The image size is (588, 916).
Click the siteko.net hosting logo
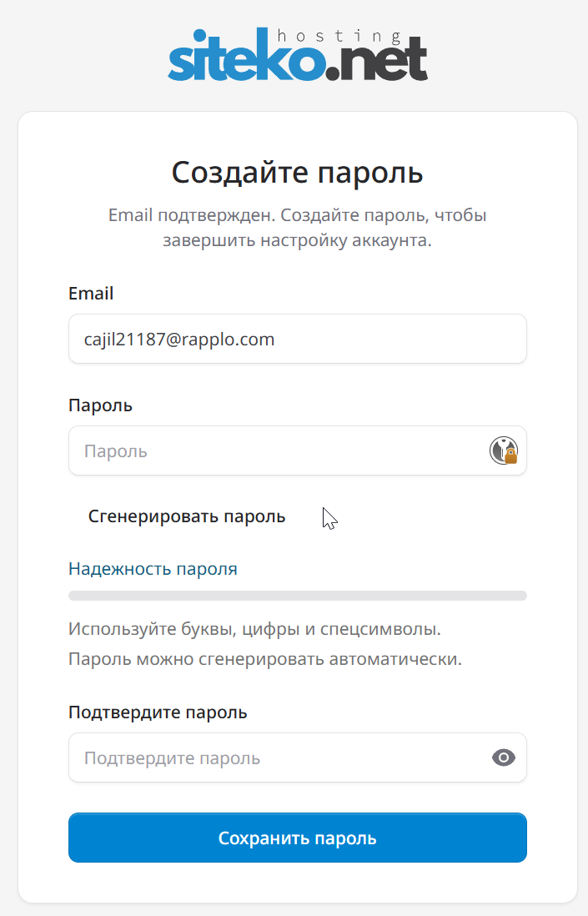click(297, 54)
